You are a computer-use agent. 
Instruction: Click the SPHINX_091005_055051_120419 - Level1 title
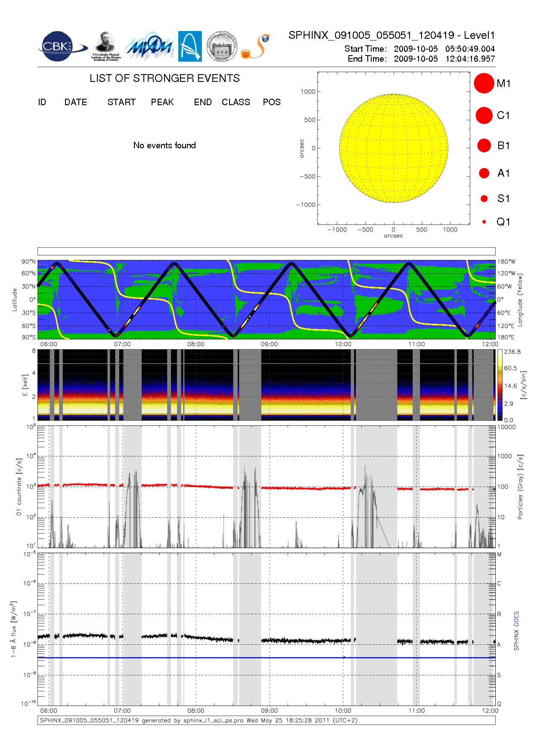(391, 35)
